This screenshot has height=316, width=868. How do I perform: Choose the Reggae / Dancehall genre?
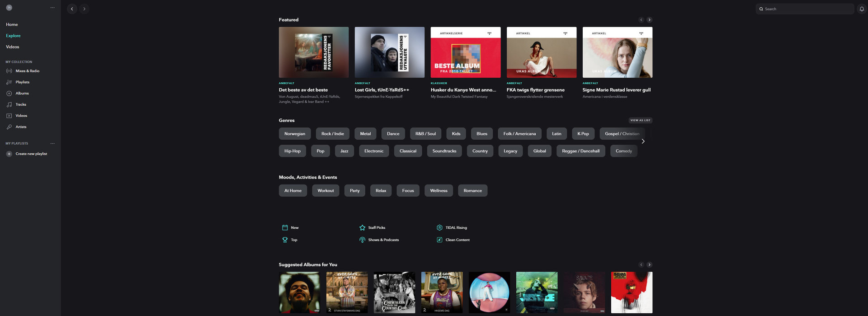(x=581, y=151)
